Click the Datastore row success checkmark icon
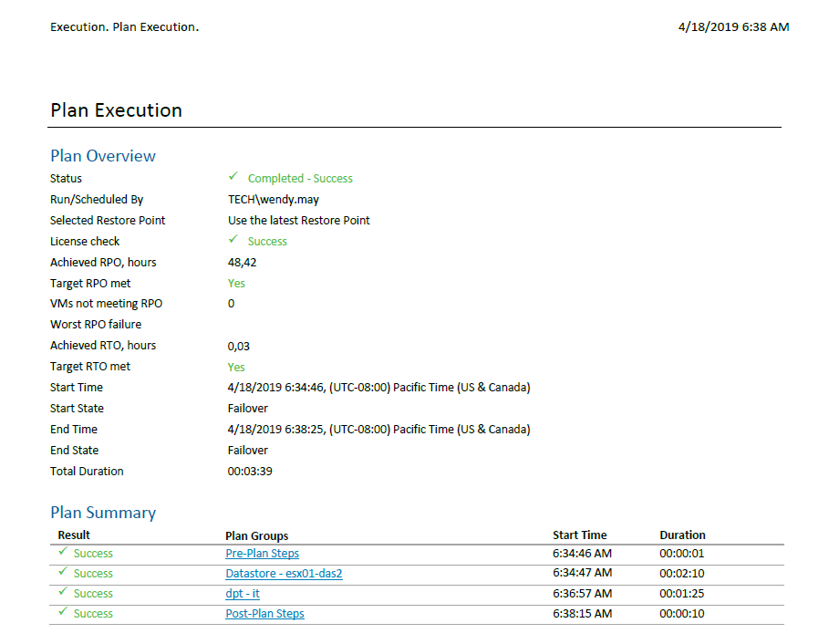Viewport: 829px width, 644px height. coord(63,571)
